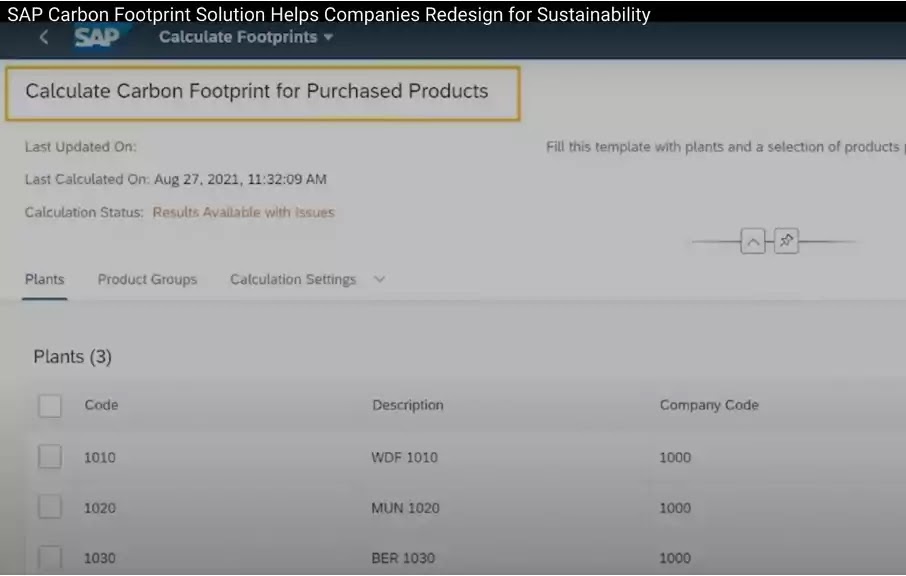Select the checkbox for plant 1020

(50, 507)
